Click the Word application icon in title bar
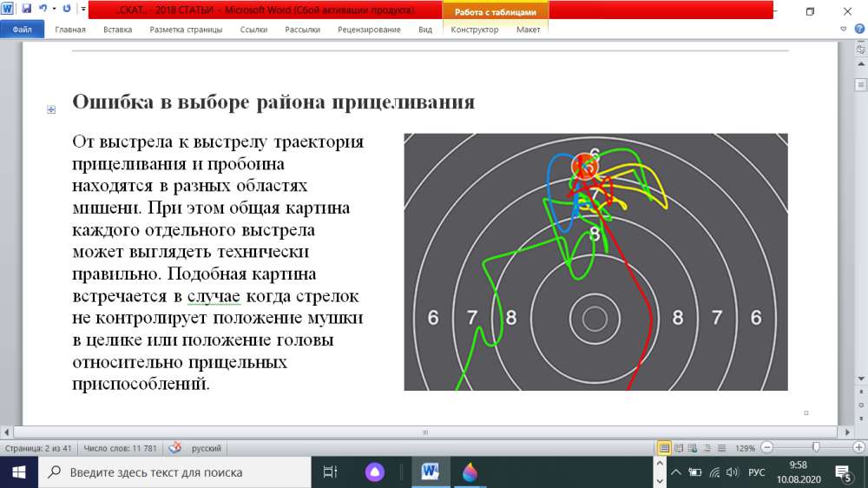 tap(7, 9)
